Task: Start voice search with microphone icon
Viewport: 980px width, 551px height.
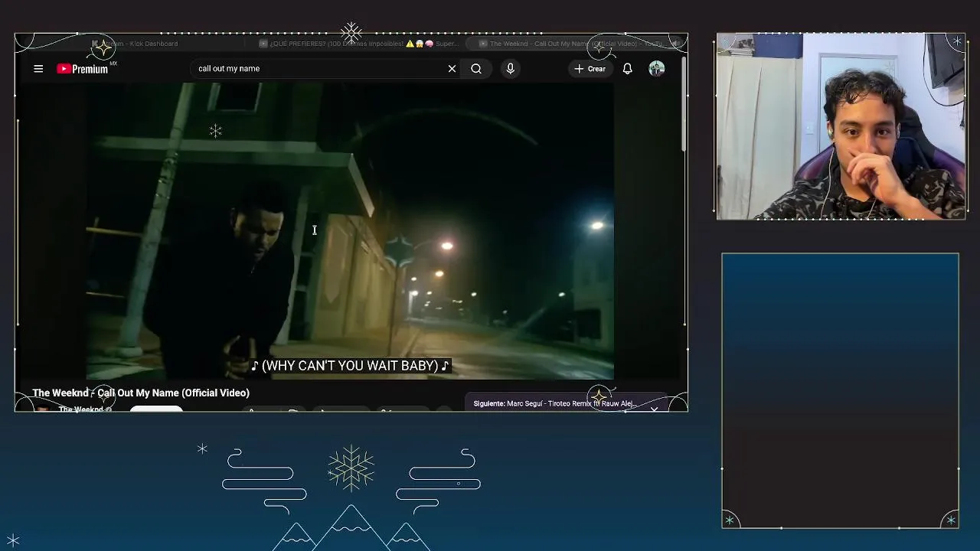Action: [x=511, y=69]
